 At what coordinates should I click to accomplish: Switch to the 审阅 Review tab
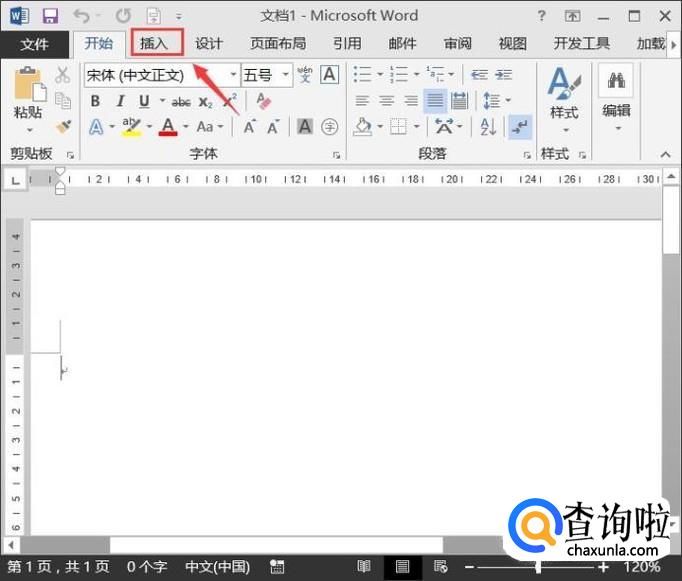click(458, 43)
